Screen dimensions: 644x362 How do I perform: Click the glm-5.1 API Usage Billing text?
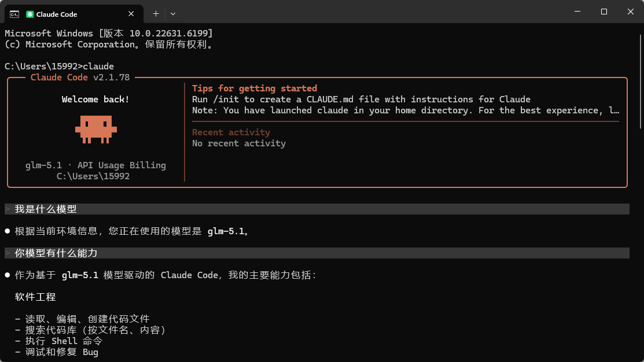[95, 165]
